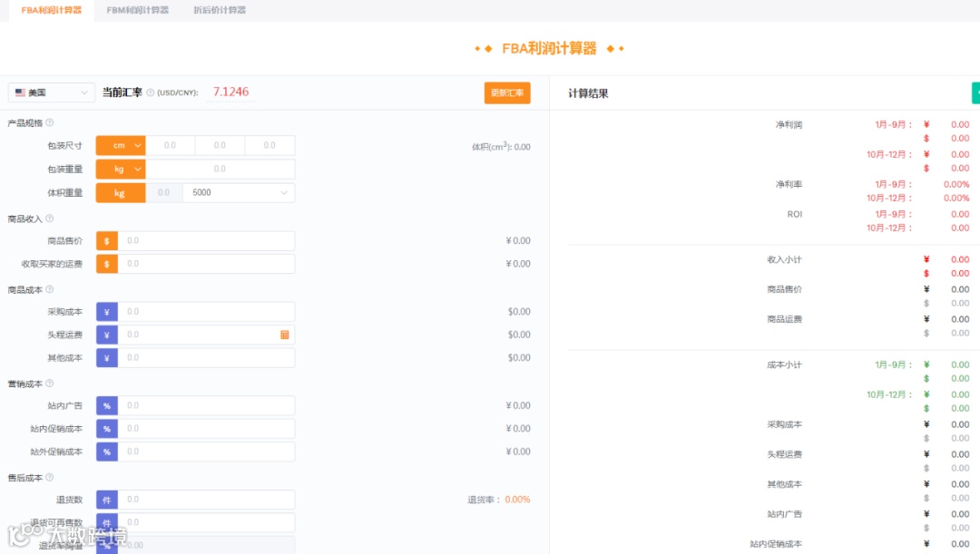The height and width of the screenshot is (554, 980).
Task: Click the 站外促销成本 input field
Action: 206,452
